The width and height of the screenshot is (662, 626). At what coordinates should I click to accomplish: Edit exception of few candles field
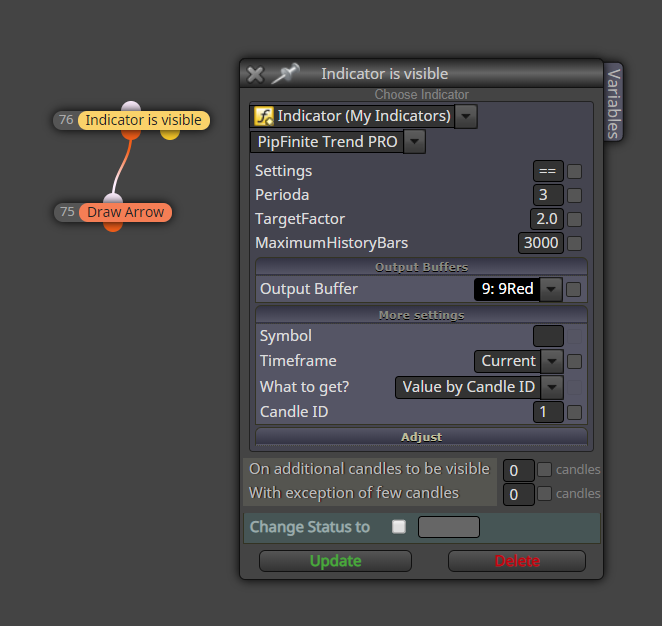click(518, 494)
